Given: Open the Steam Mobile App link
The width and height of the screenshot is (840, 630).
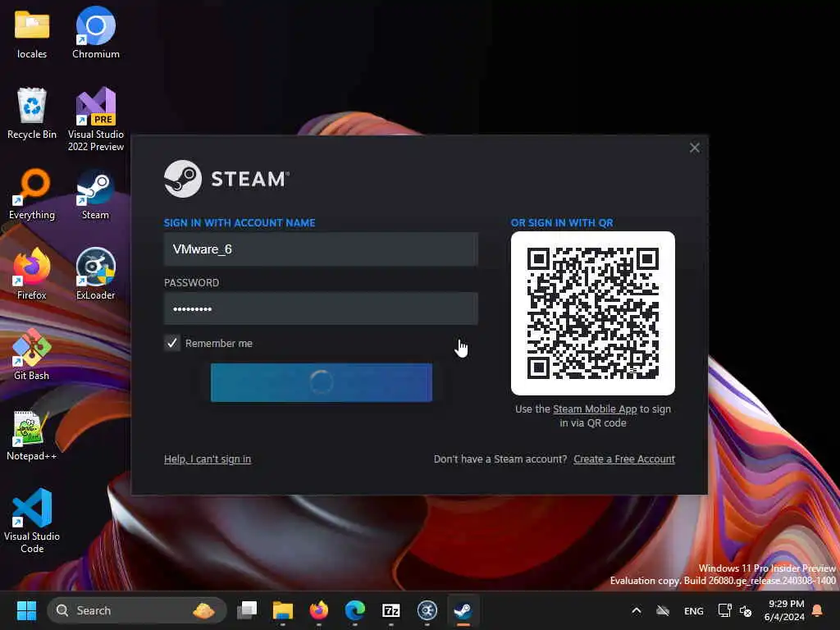Looking at the screenshot, I should tap(595, 409).
